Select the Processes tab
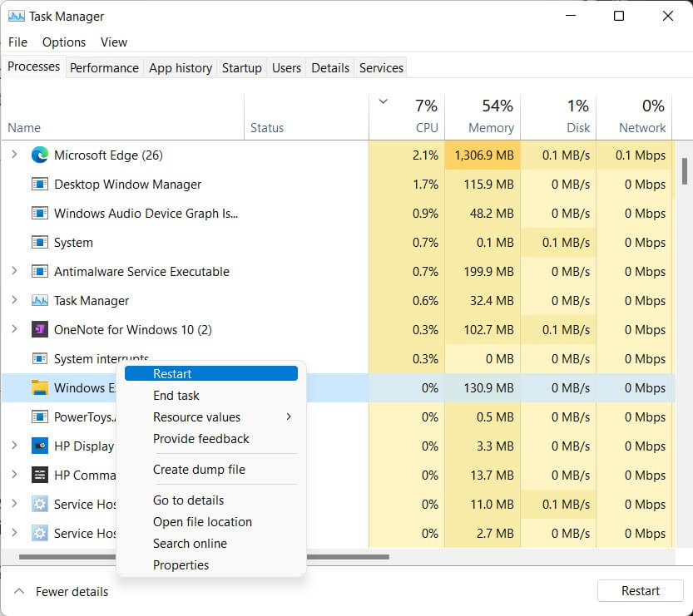The image size is (693, 616). [33, 67]
